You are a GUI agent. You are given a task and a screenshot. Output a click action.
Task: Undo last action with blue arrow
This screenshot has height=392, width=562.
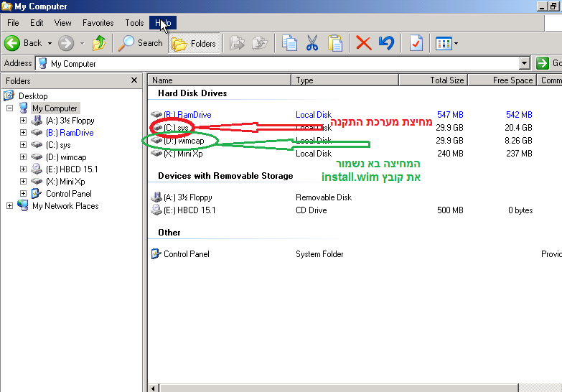(386, 43)
